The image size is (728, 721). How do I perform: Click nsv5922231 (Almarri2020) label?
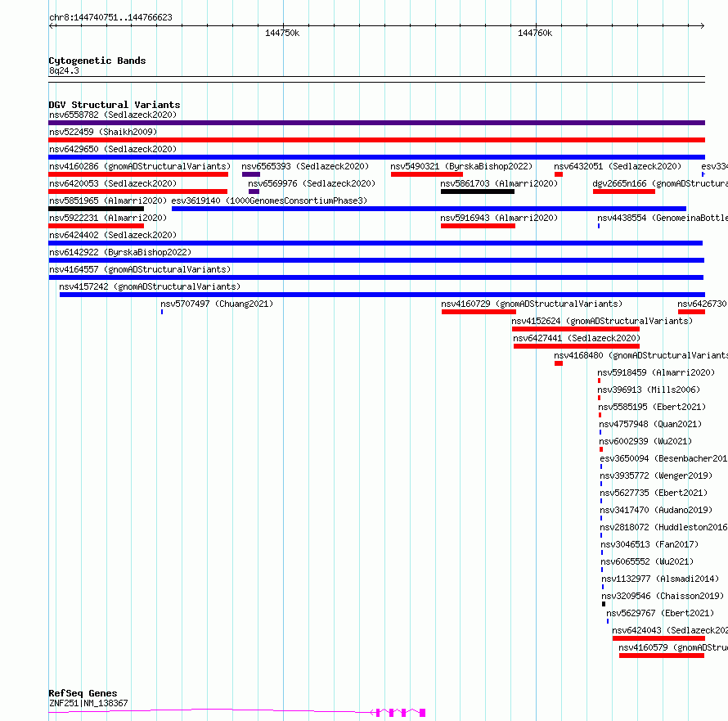pyautogui.click(x=108, y=218)
